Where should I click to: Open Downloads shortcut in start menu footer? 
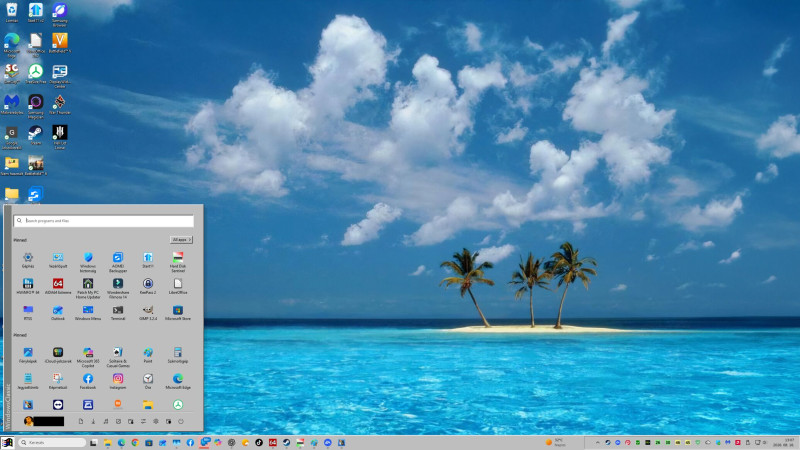[93, 421]
